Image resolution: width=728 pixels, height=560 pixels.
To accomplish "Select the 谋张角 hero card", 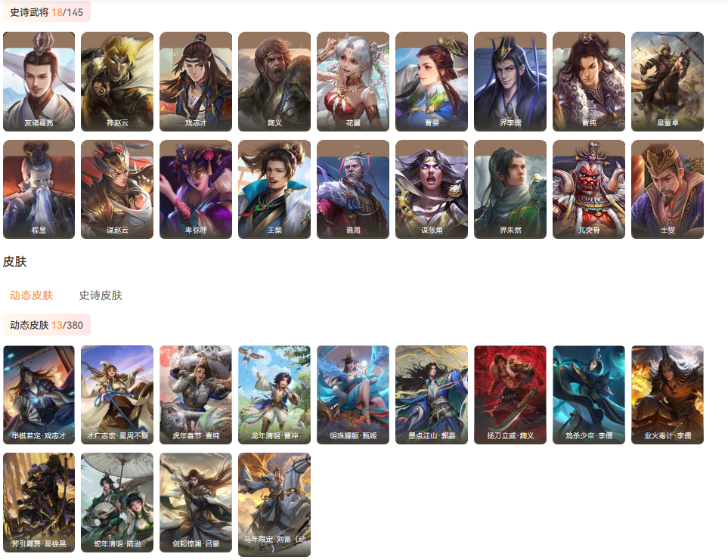I will [x=432, y=189].
